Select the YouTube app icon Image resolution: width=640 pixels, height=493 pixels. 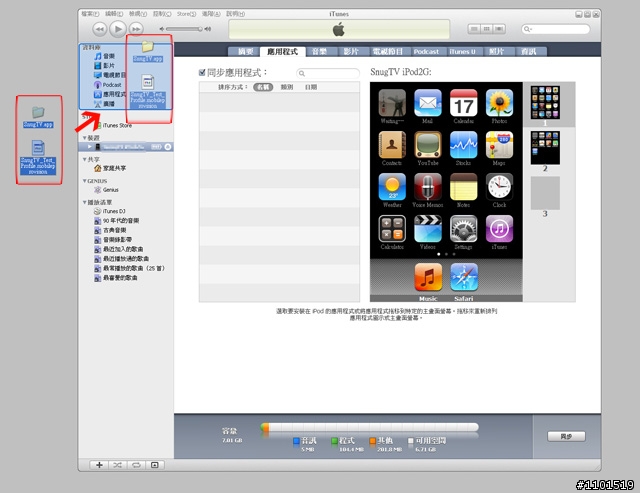click(x=428, y=145)
